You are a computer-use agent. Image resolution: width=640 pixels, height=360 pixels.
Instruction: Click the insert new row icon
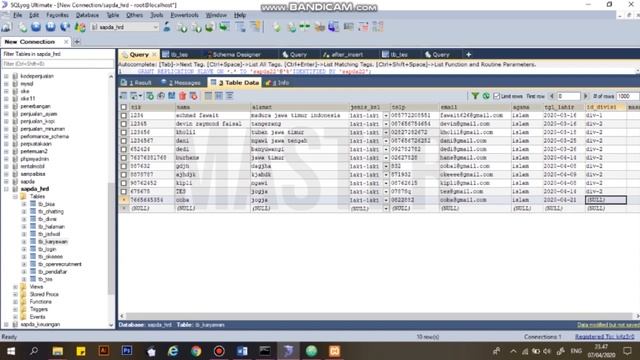(x=150, y=96)
